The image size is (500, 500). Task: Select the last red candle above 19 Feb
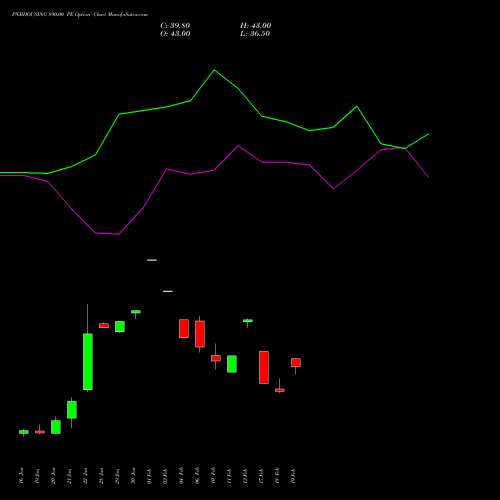296,363
